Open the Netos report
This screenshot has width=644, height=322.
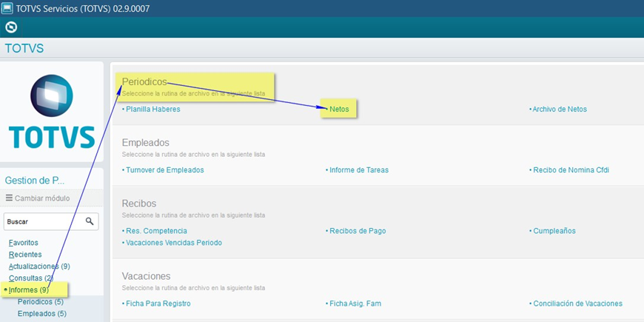pos(338,110)
